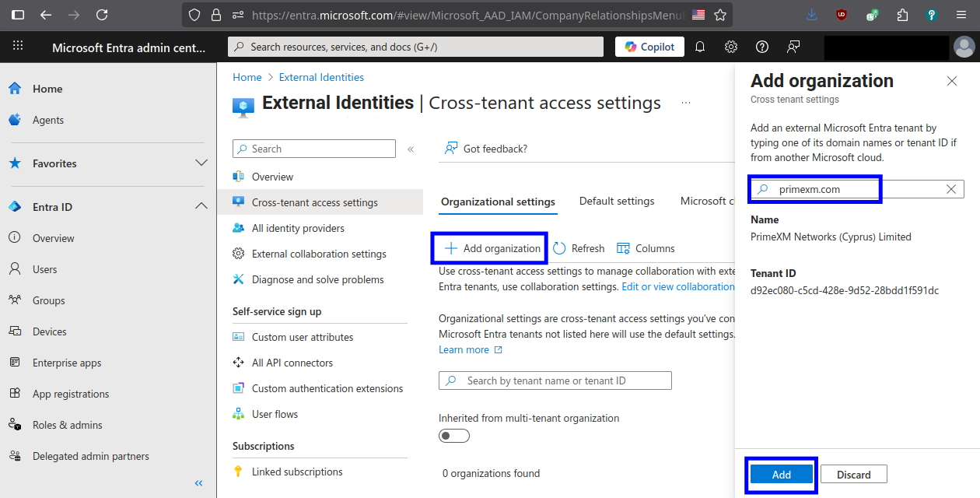Toggle Inherited from multi-tenant organization switch

454,436
